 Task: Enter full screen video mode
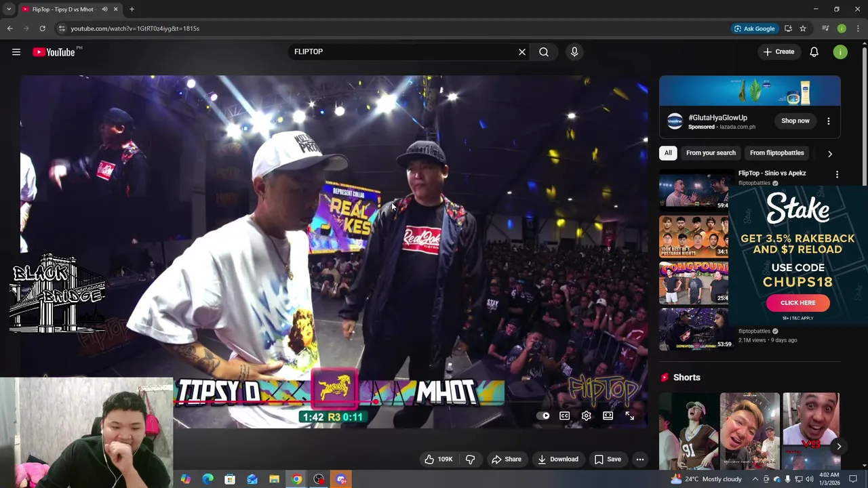coord(629,415)
